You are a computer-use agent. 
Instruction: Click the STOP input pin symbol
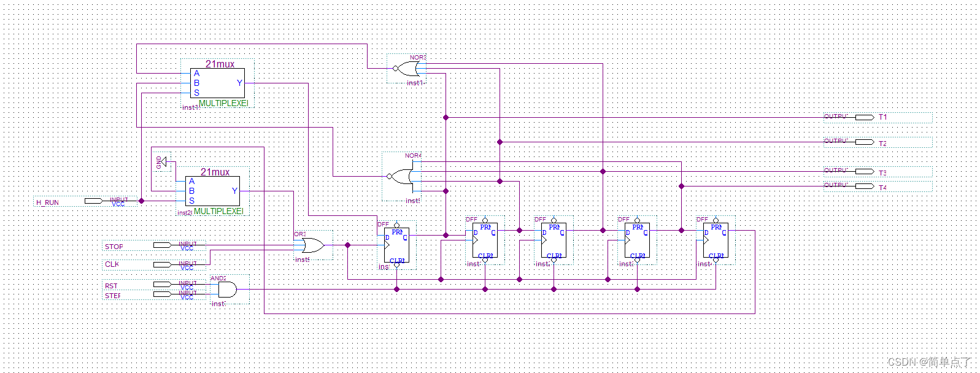point(162,245)
